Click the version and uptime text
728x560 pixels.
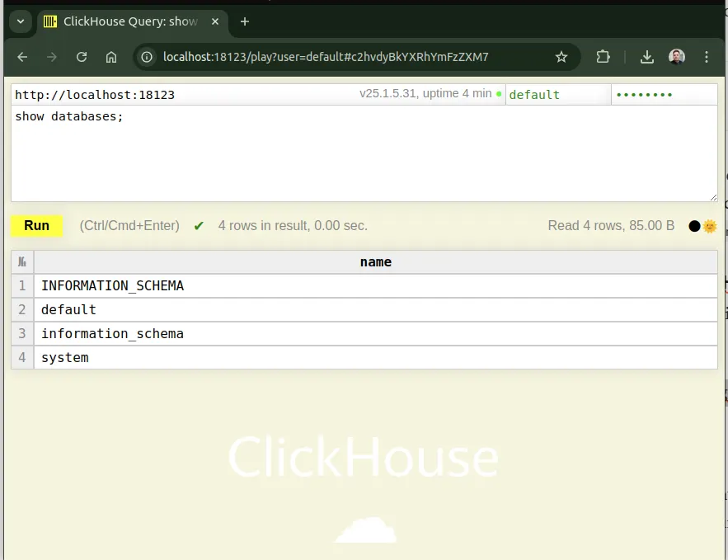[x=425, y=93]
